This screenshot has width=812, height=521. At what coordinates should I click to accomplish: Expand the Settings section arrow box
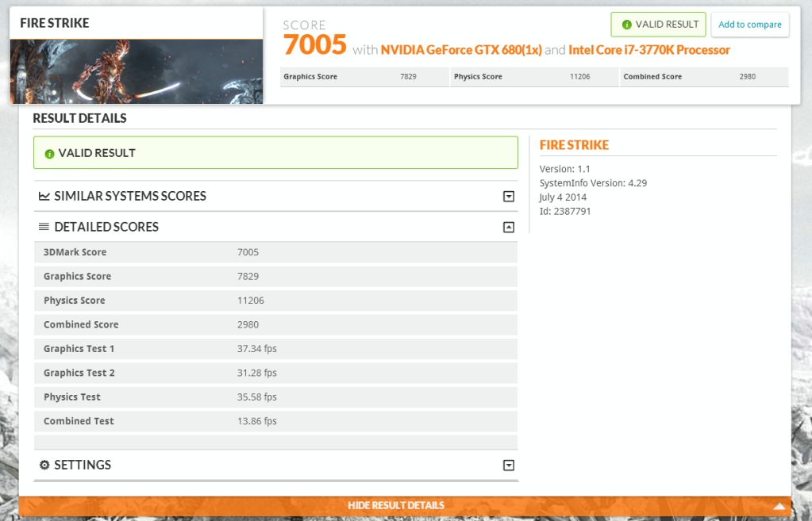point(509,465)
